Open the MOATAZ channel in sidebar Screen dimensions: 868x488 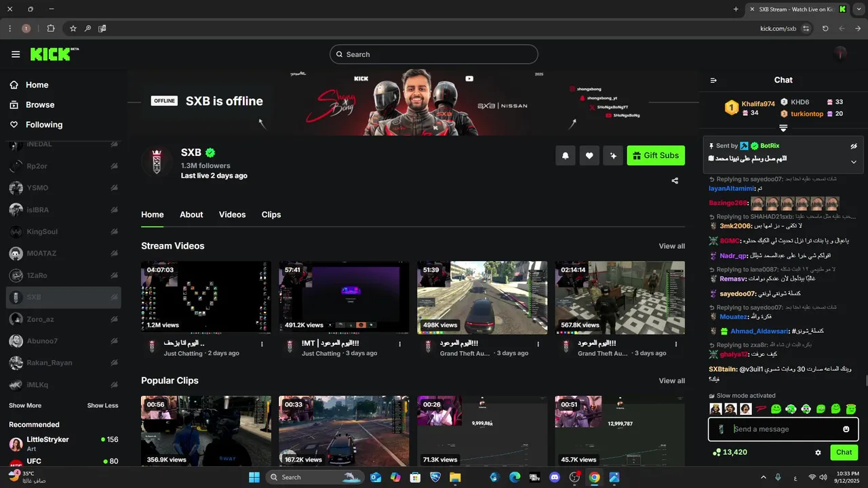(x=64, y=253)
